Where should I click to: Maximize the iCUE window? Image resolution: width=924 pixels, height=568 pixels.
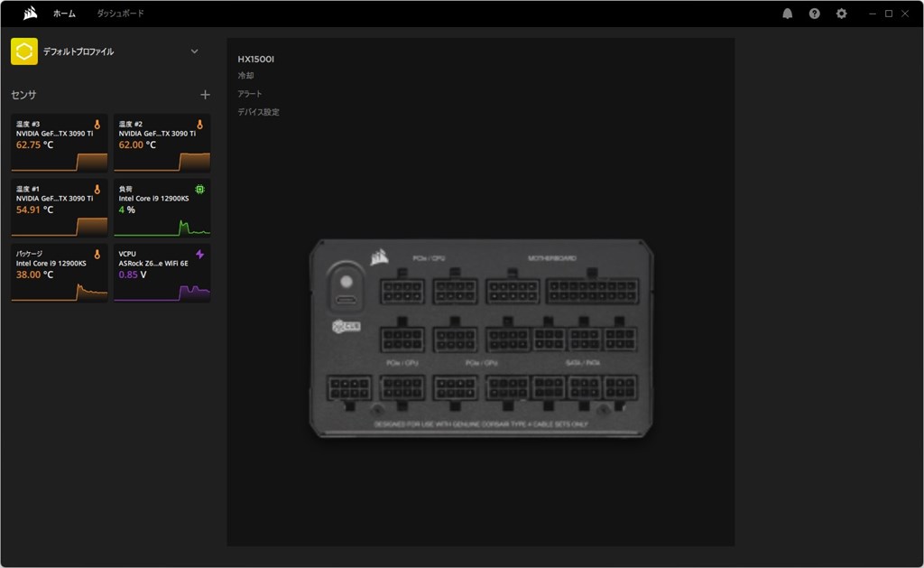coord(889,14)
